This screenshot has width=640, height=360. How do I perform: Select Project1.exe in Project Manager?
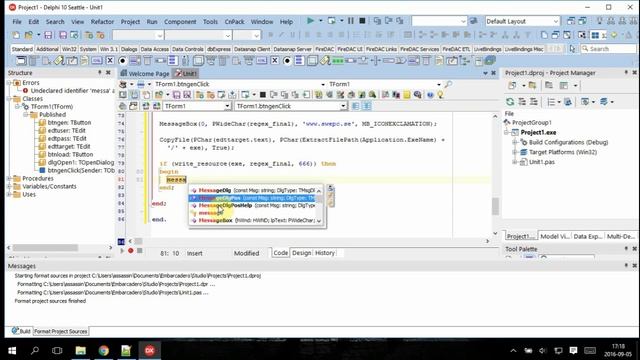click(x=538, y=133)
